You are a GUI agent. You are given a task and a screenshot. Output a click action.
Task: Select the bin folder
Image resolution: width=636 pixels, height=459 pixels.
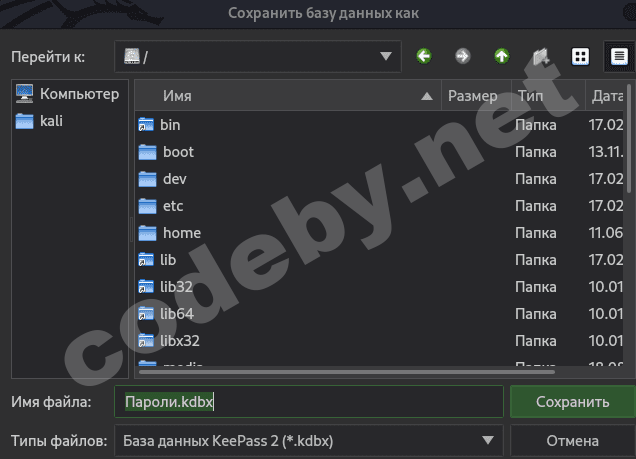(x=170, y=125)
